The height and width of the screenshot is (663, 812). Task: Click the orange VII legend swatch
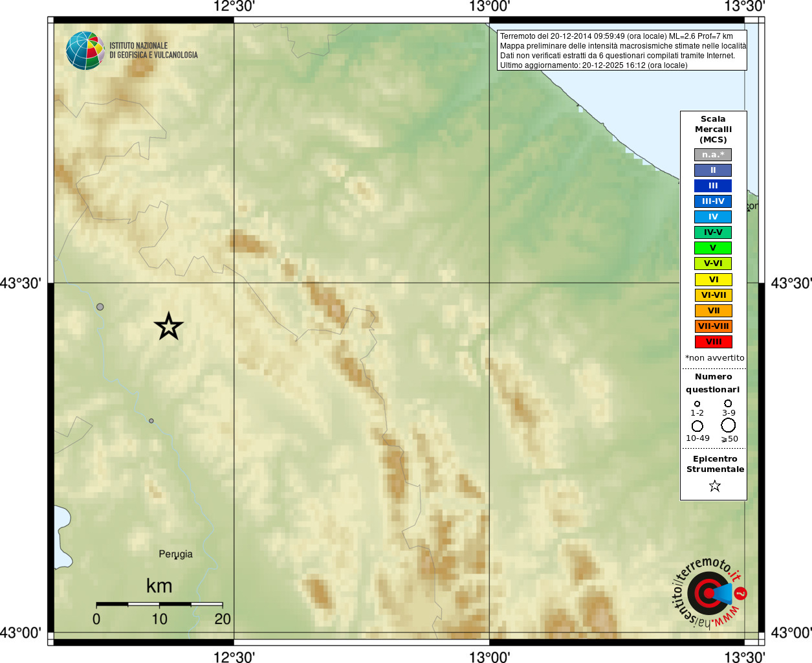click(714, 311)
